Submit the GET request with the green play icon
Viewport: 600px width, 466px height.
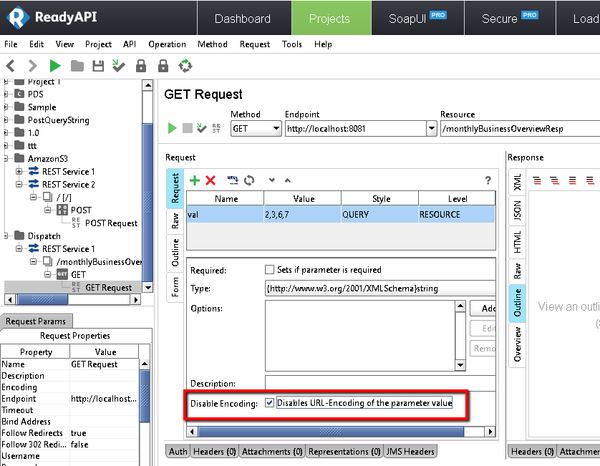click(172, 128)
